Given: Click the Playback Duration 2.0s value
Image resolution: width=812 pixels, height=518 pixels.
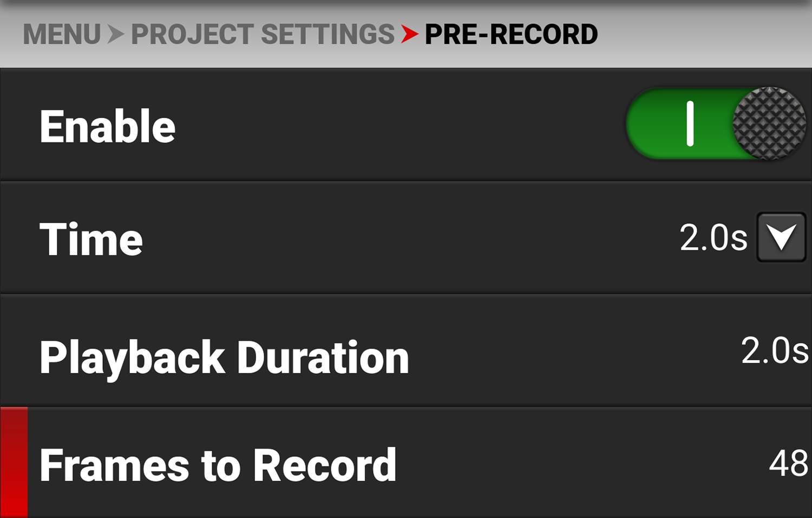Looking at the screenshot, I should pyautogui.click(x=774, y=351).
